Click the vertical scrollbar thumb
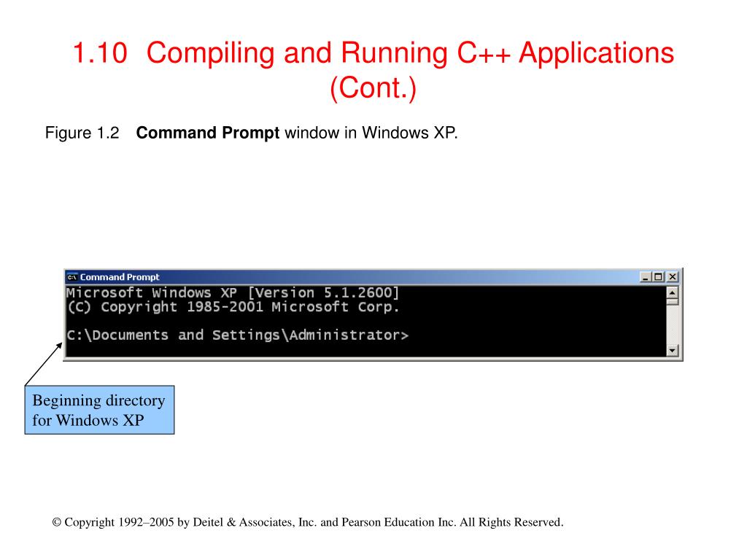The height and width of the screenshot is (560, 747). click(x=672, y=302)
